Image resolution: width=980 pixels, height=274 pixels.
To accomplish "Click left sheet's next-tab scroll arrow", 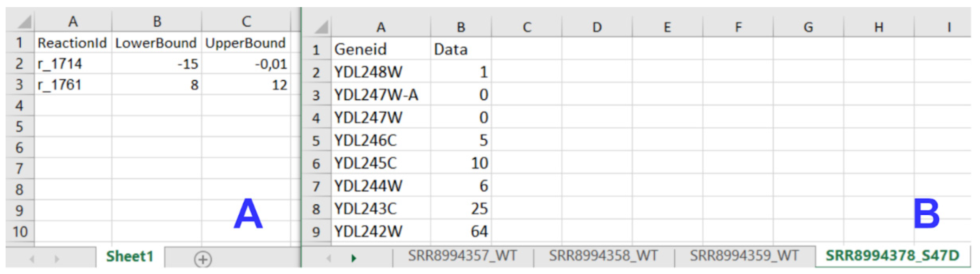I will [57, 259].
